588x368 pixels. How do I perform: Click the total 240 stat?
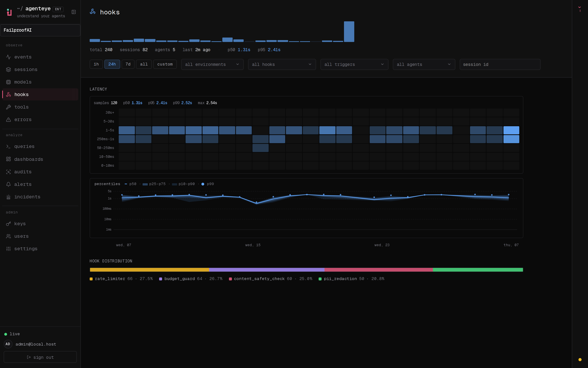pyautogui.click(x=101, y=50)
